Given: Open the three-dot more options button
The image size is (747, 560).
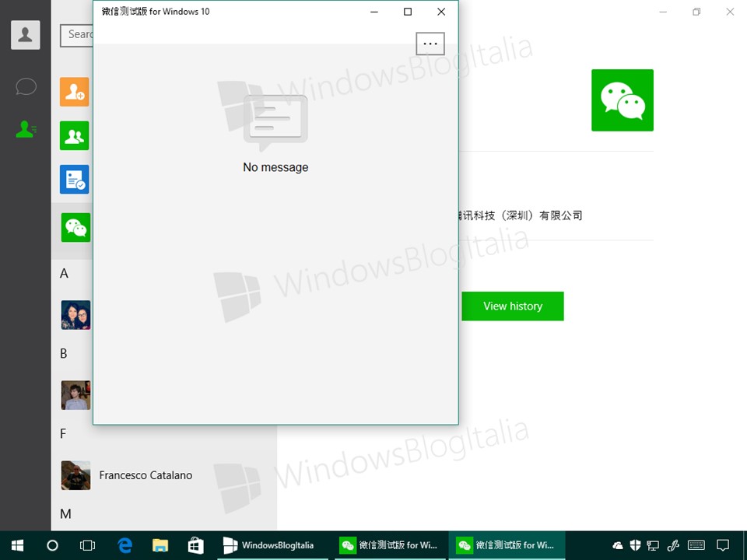Looking at the screenshot, I should (x=430, y=44).
